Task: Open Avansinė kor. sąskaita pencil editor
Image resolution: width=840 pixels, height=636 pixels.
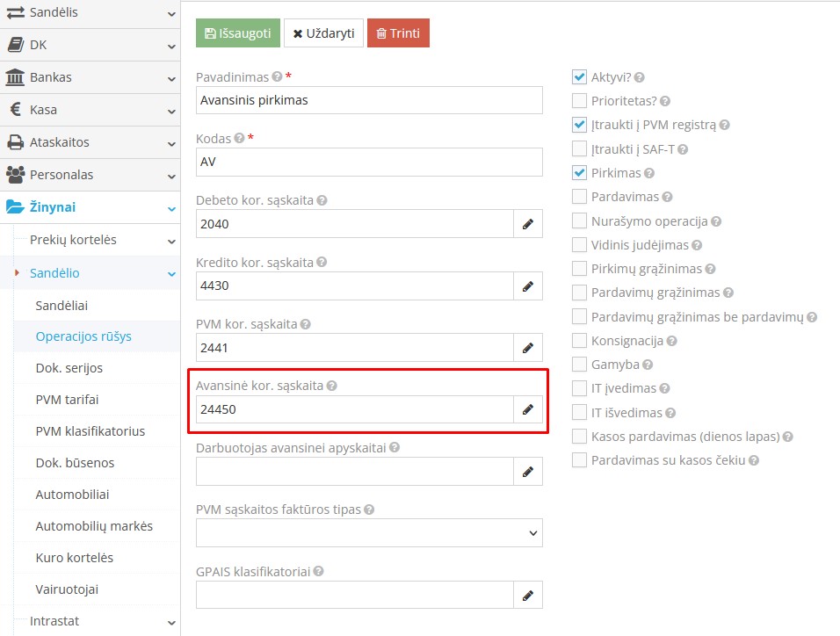Action: (528, 409)
